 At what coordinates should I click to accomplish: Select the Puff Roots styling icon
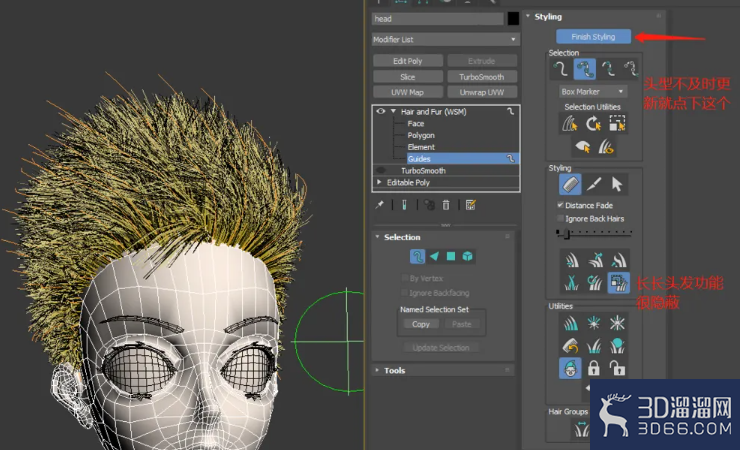[x=618, y=260]
